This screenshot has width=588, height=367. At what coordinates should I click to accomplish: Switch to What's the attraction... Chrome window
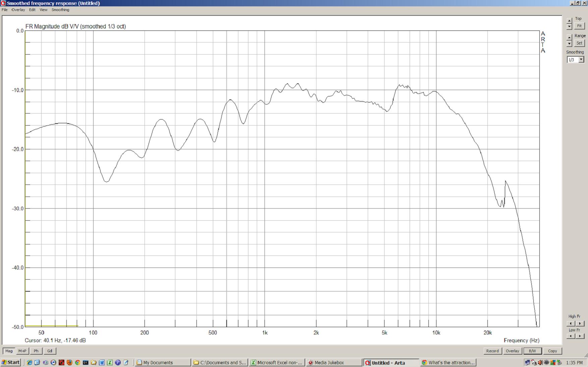[x=448, y=362]
